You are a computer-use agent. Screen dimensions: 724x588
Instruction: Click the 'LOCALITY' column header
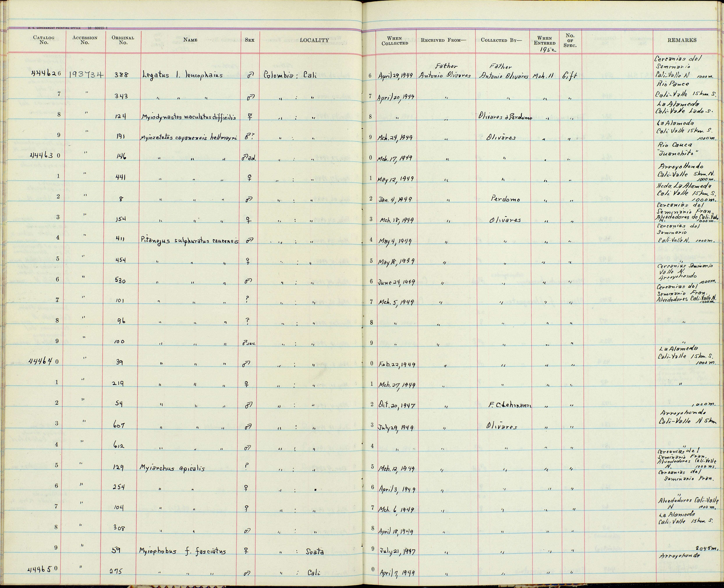[x=314, y=40]
